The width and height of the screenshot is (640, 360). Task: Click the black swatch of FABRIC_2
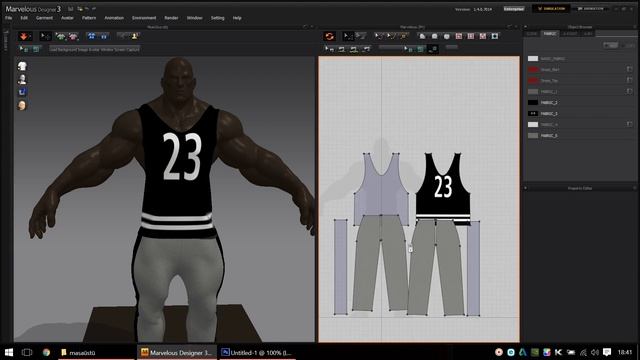533,102
